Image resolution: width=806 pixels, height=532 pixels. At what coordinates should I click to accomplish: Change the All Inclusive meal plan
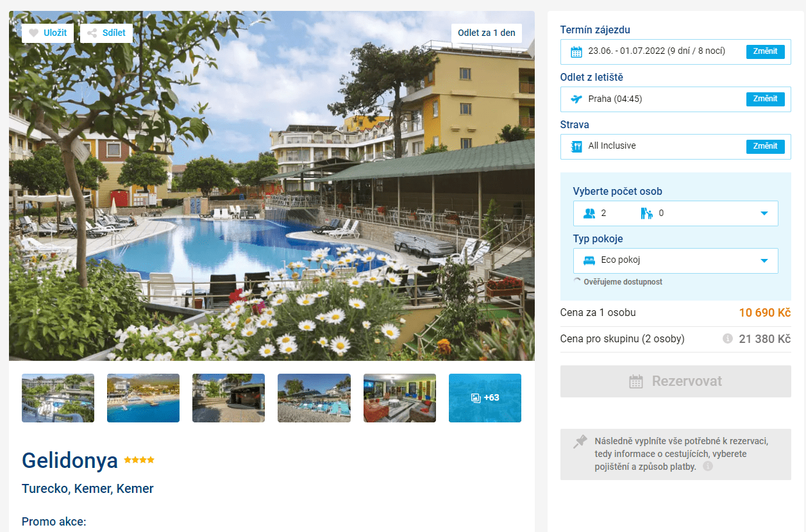coord(766,146)
